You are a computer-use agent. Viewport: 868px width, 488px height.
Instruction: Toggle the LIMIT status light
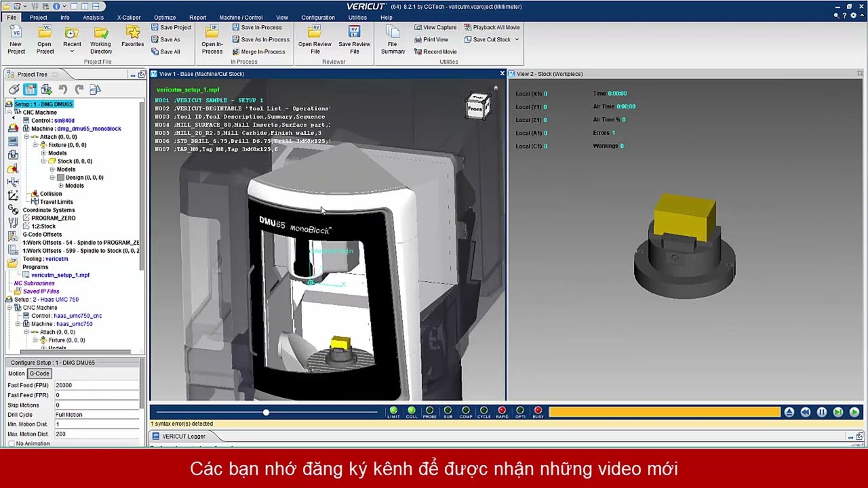coord(393,411)
